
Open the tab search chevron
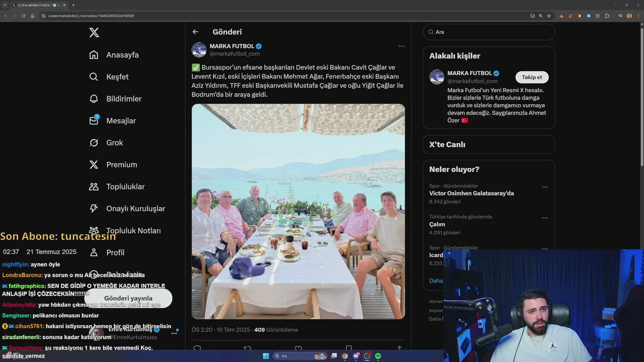click(6, 5)
